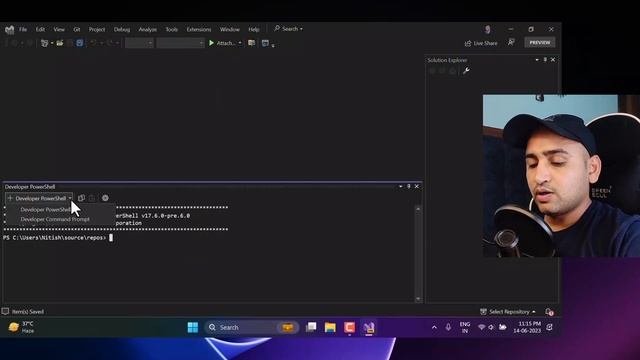Toggle auto-hide pin on Developer PowerShell panel
This screenshot has width=640, height=360.
pyautogui.click(x=409, y=186)
